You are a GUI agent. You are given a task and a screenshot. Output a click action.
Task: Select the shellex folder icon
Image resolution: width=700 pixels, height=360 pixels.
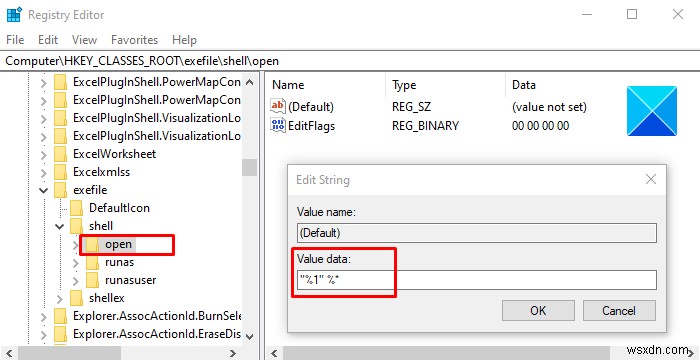coord(76,298)
